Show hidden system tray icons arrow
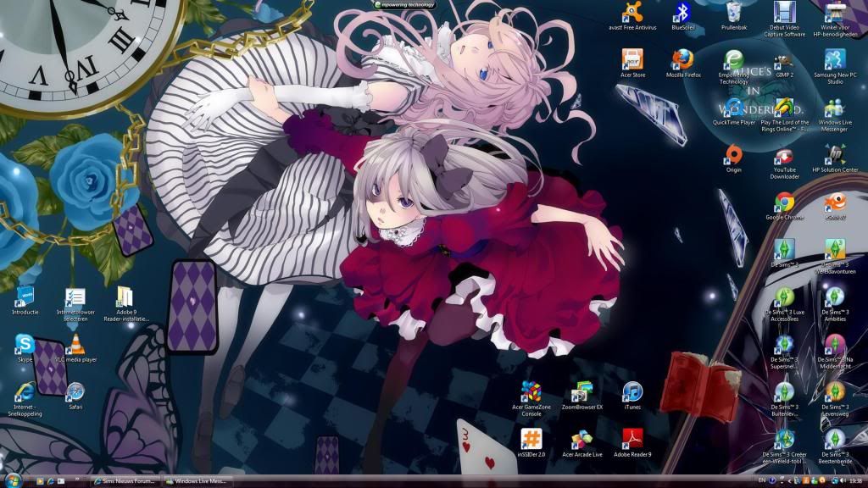Viewport: 868px width, 488px height. [790, 481]
